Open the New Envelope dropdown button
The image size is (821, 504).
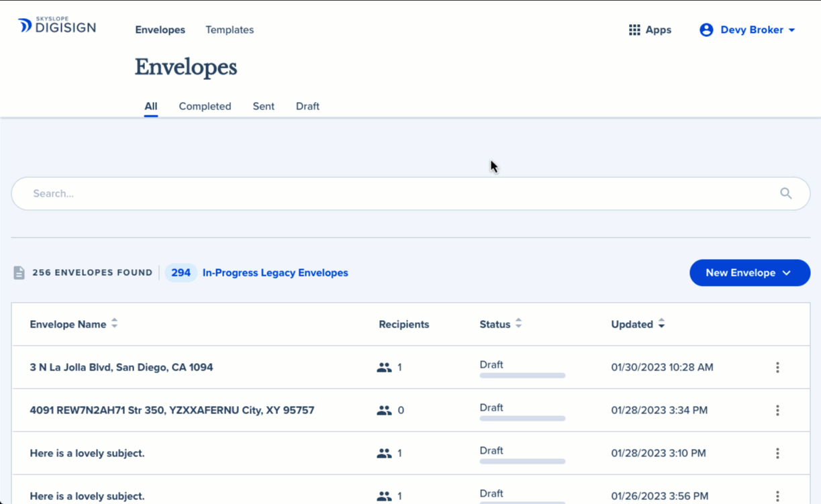(x=750, y=272)
